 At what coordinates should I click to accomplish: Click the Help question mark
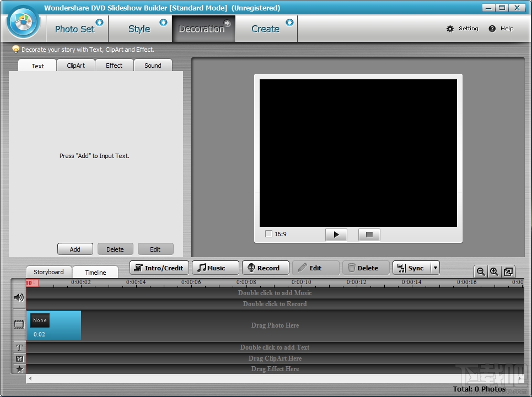492,29
